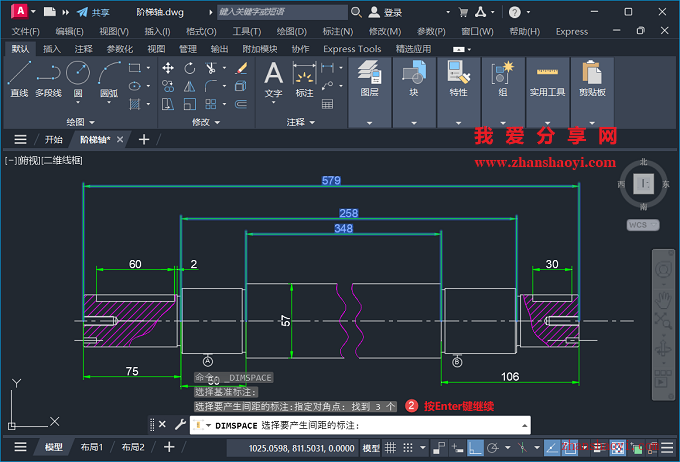
Task: Click the Table icon in annotation panel
Action: point(327,104)
